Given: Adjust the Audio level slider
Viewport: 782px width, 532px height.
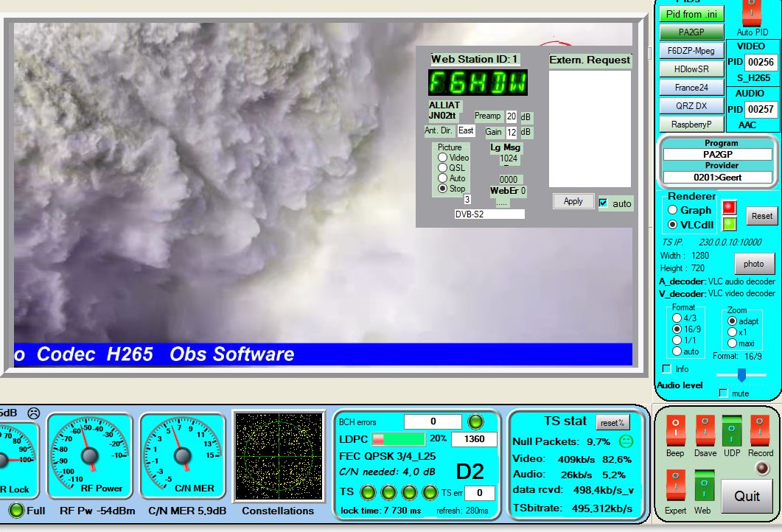Looking at the screenshot, I should (x=741, y=375).
